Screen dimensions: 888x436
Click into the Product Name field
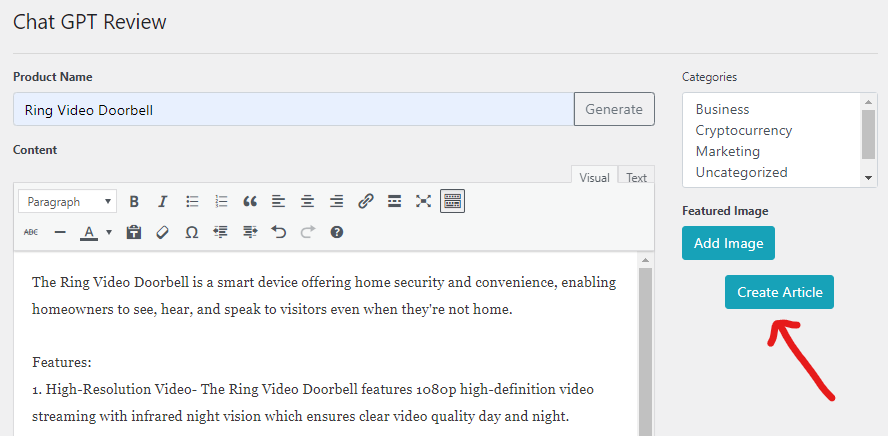[293, 109]
